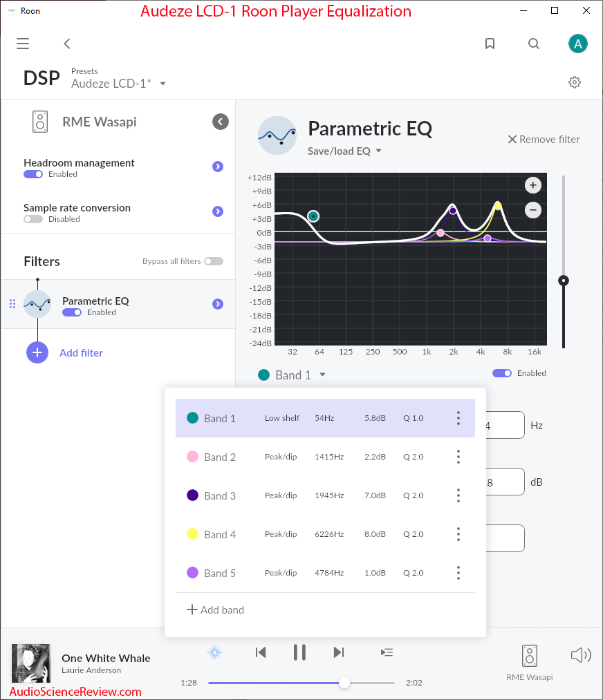Grab the Parametric EQ drag handle dots
Image resolution: width=603 pixels, height=700 pixels.
coord(12,304)
